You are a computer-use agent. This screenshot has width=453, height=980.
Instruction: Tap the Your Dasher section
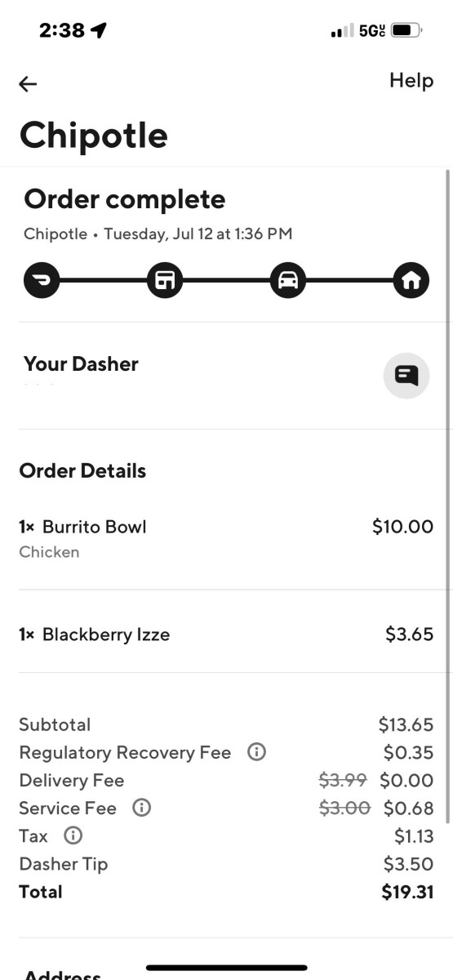click(226, 375)
